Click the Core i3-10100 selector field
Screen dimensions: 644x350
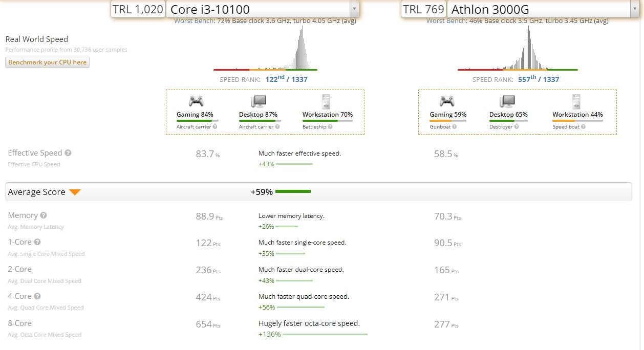pyautogui.click(x=263, y=9)
